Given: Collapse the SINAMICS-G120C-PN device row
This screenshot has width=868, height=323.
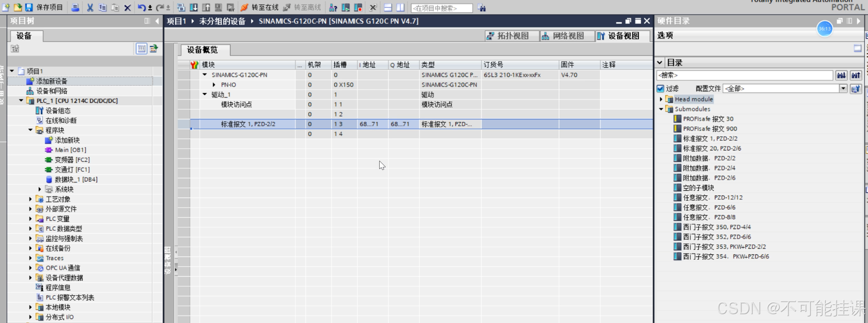Looking at the screenshot, I should click(205, 75).
